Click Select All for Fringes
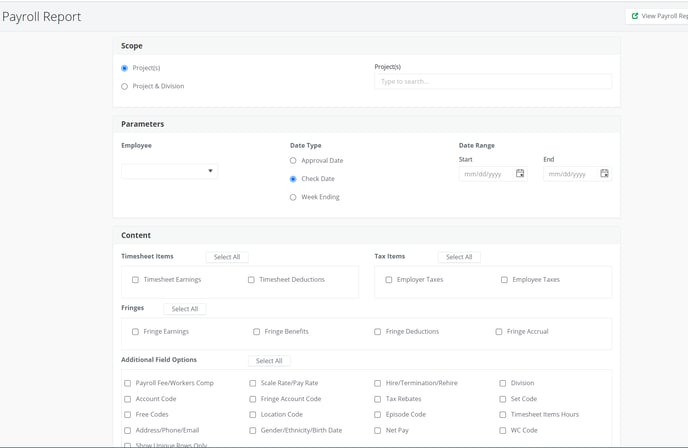Screen dimensions: 688x448 click(185, 309)
